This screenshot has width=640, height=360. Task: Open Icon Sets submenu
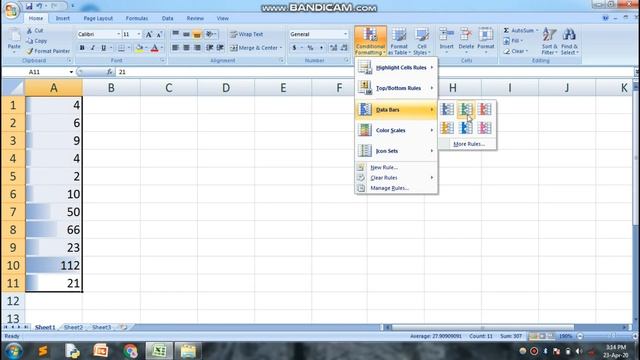pyautogui.click(x=396, y=151)
